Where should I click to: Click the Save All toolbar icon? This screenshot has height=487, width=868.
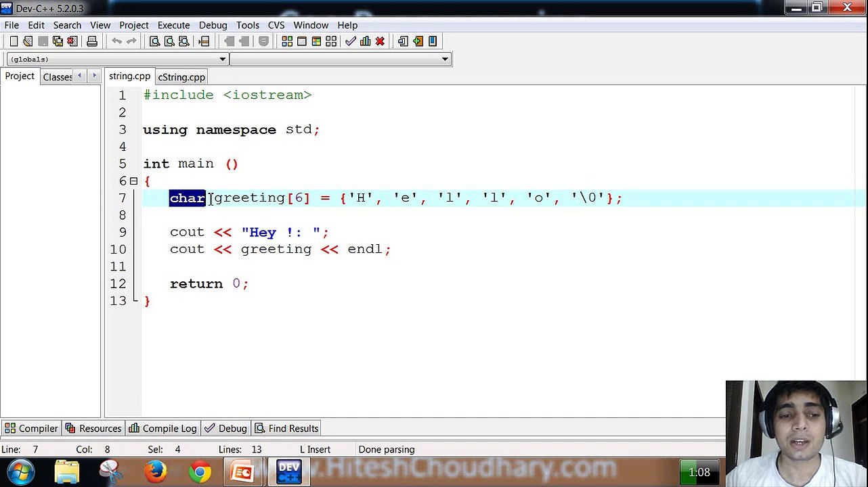tap(58, 41)
